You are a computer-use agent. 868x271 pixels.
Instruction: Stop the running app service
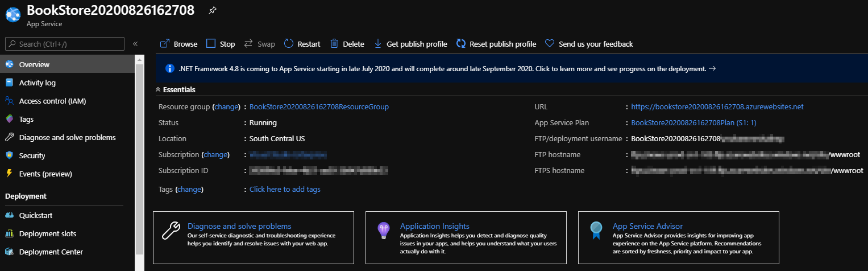coord(221,44)
